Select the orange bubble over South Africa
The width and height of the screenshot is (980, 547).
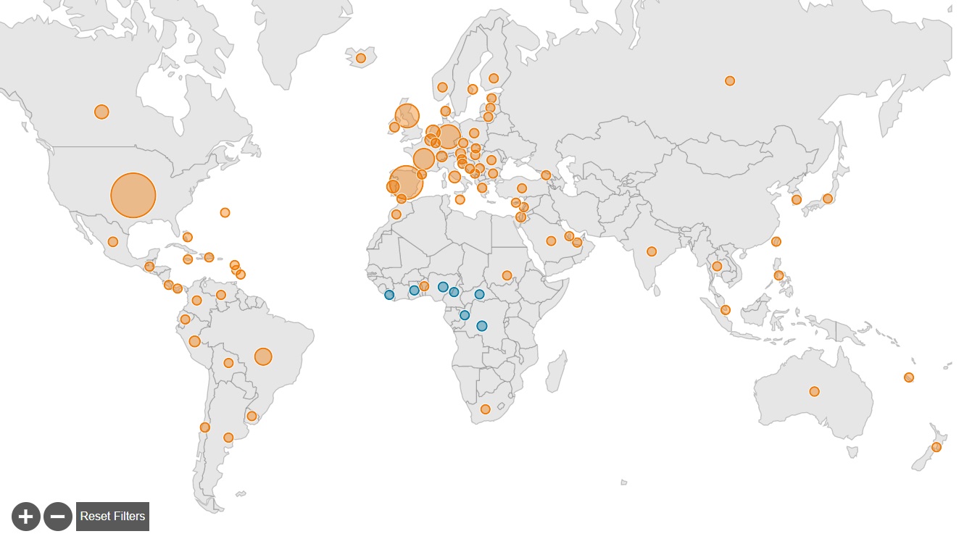click(486, 409)
